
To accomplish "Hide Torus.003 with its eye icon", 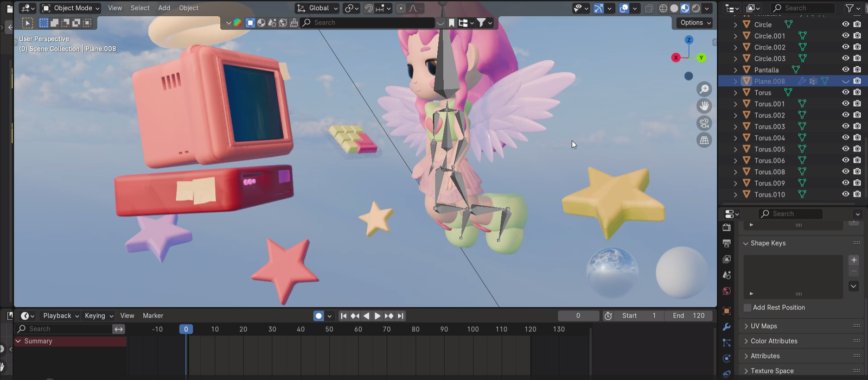I will pyautogui.click(x=845, y=126).
